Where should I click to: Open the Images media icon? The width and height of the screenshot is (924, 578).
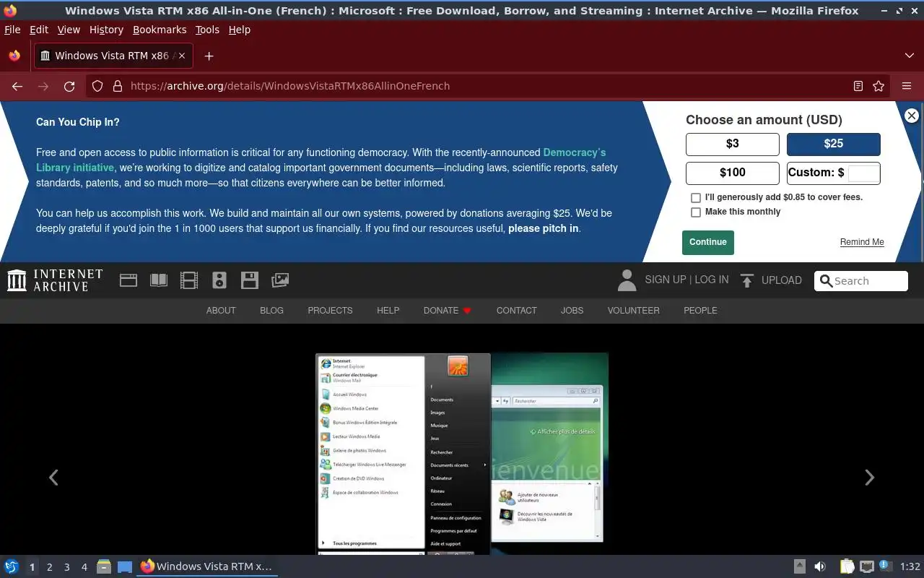point(280,280)
